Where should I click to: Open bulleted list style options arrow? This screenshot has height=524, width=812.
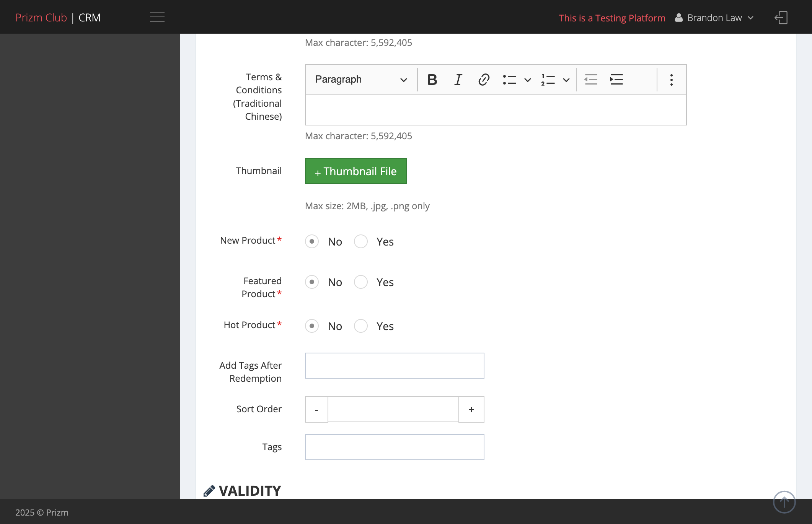(528, 80)
